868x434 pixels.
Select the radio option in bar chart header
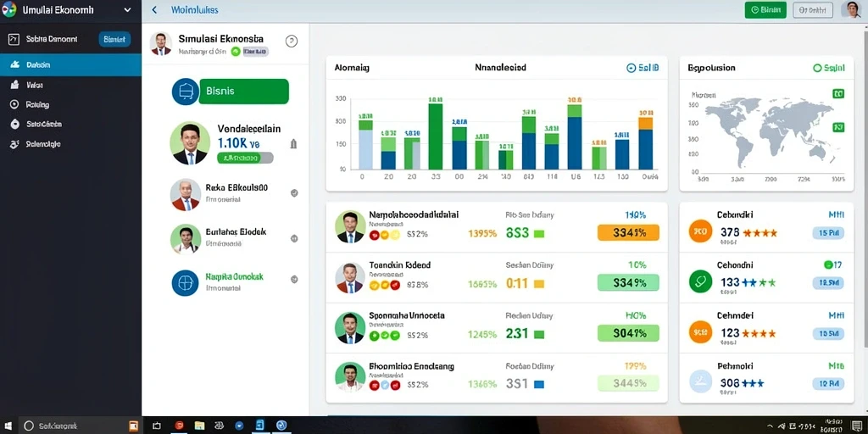(631, 68)
